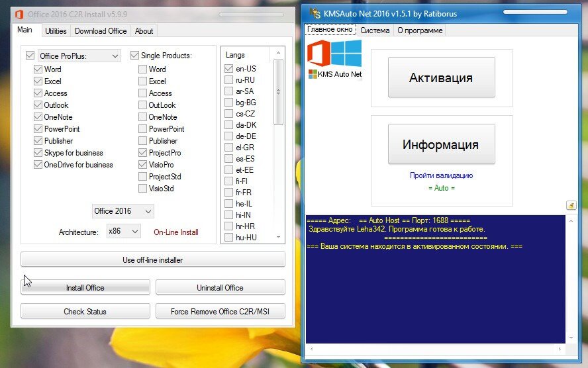
Task: Check the et-EE language
Action: 228,169
